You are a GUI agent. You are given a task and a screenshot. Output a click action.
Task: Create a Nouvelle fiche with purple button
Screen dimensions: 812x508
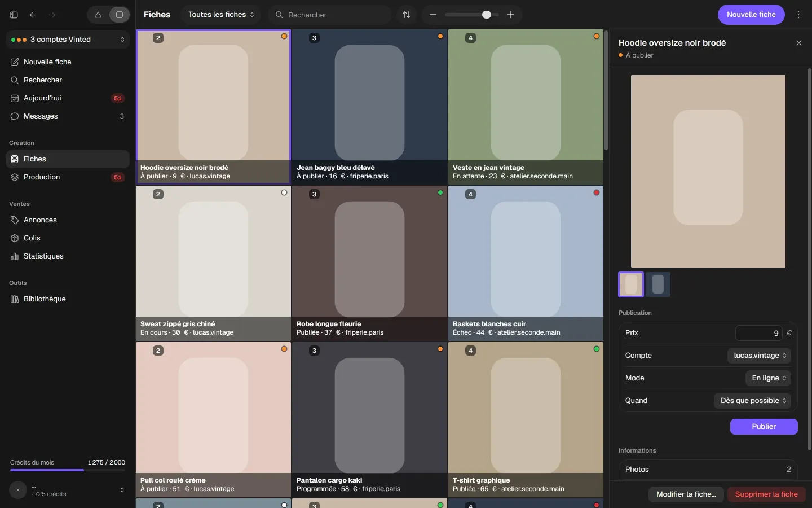click(x=751, y=15)
